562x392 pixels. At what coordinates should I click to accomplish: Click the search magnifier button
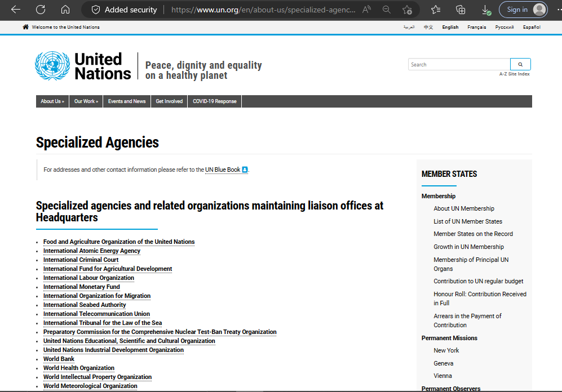tap(520, 64)
